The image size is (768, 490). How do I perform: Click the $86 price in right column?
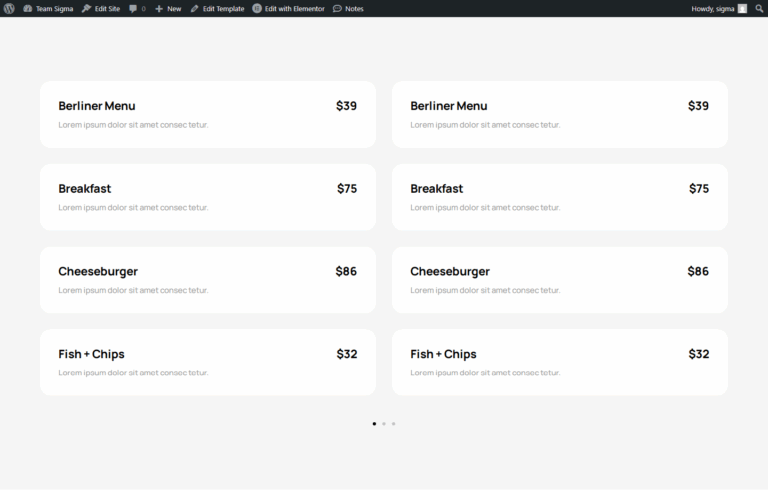coord(698,271)
